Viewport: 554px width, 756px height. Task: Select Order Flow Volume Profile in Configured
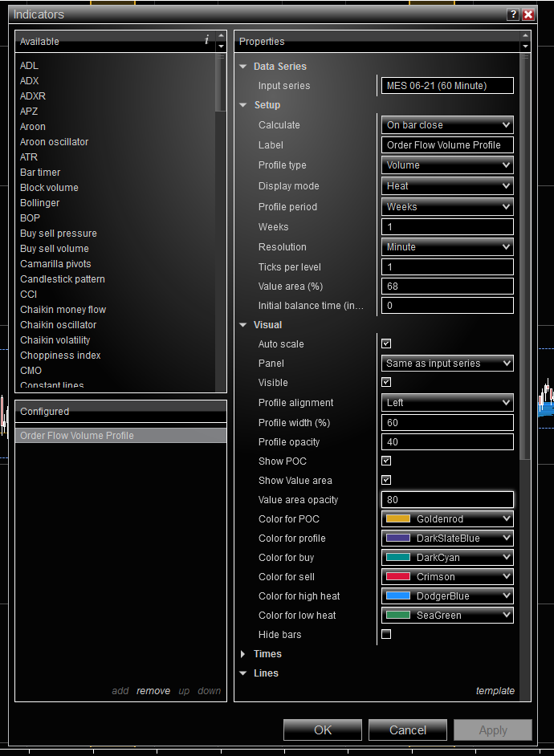[120, 435]
